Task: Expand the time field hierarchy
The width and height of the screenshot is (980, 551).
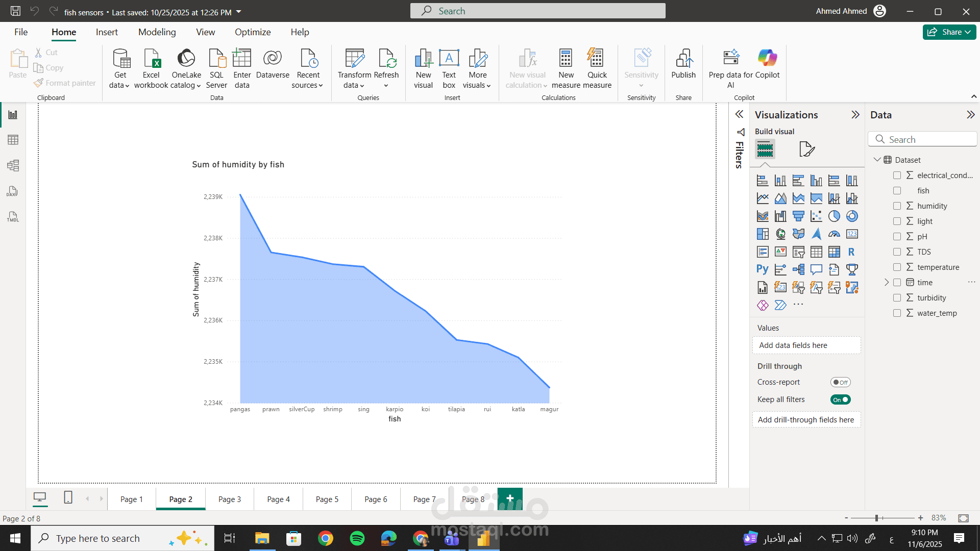Action: 887,282
